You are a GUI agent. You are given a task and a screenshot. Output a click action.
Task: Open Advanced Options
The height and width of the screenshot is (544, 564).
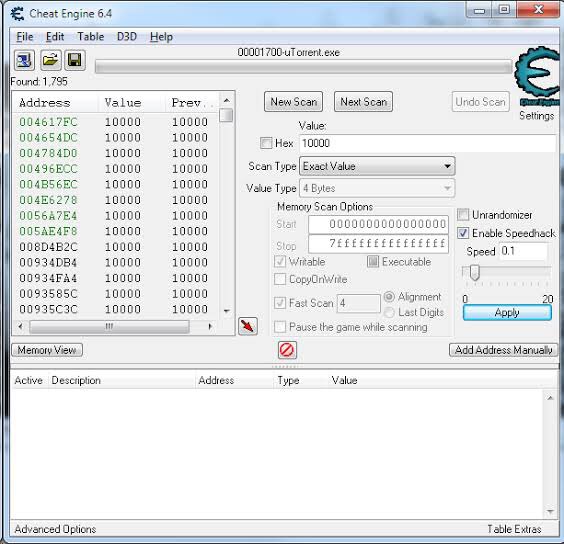tap(55, 529)
